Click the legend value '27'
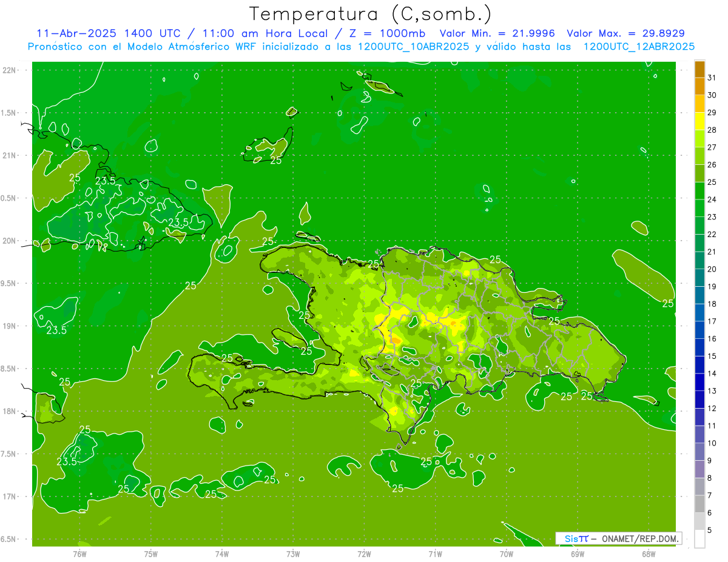 pyautogui.click(x=712, y=147)
